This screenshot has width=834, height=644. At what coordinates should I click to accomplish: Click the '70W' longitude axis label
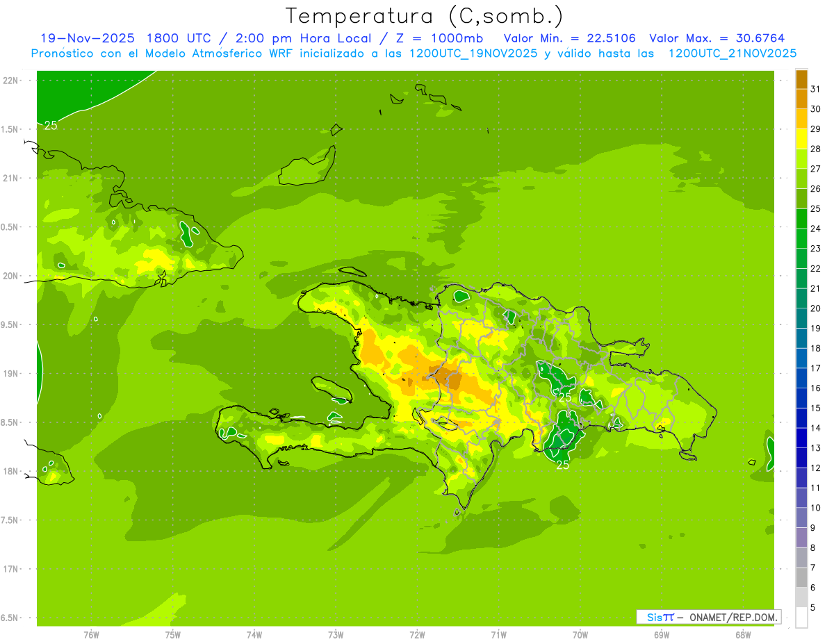click(x=580, y=635)
